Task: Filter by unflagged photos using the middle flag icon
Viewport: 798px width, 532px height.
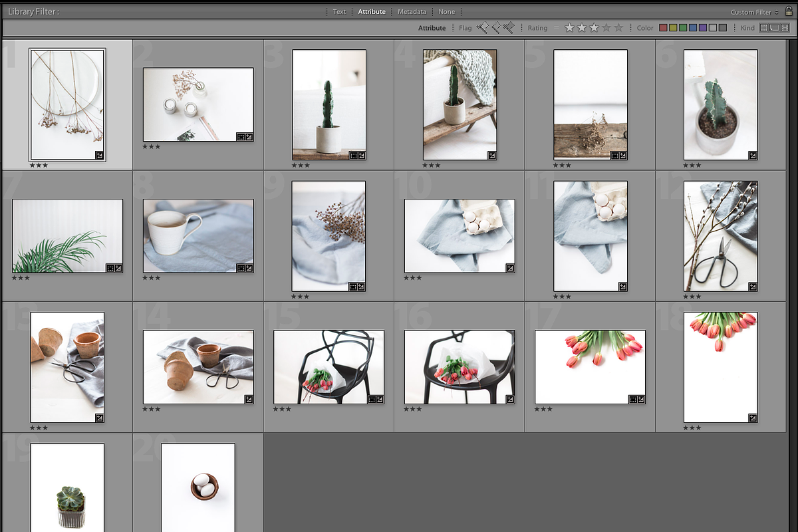Action: 496,28
